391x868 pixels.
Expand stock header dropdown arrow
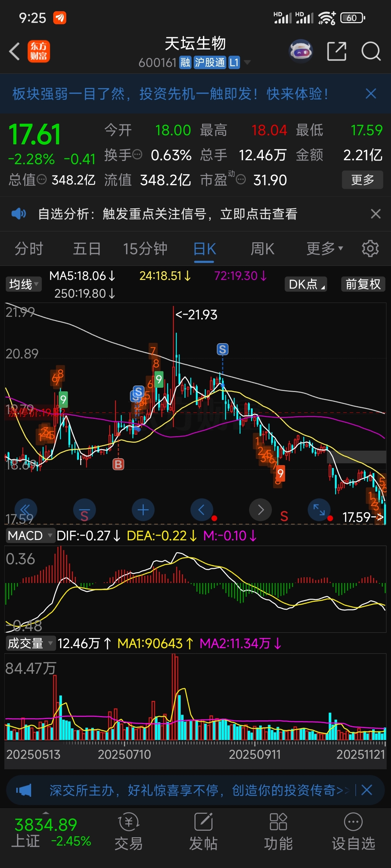[247, 63]
